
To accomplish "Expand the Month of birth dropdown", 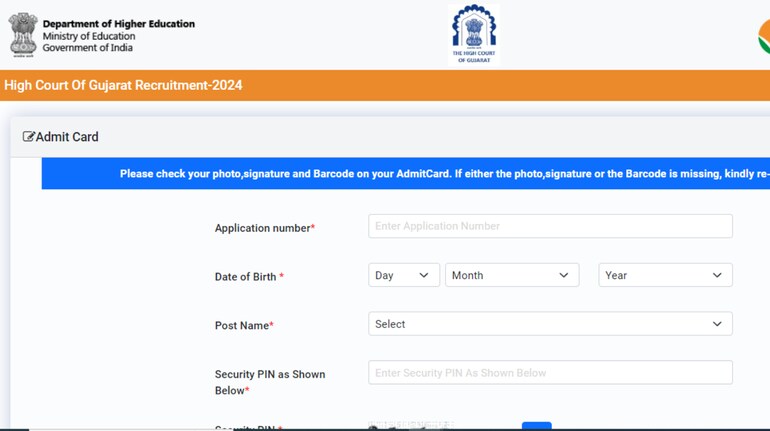I will (511, 276).
